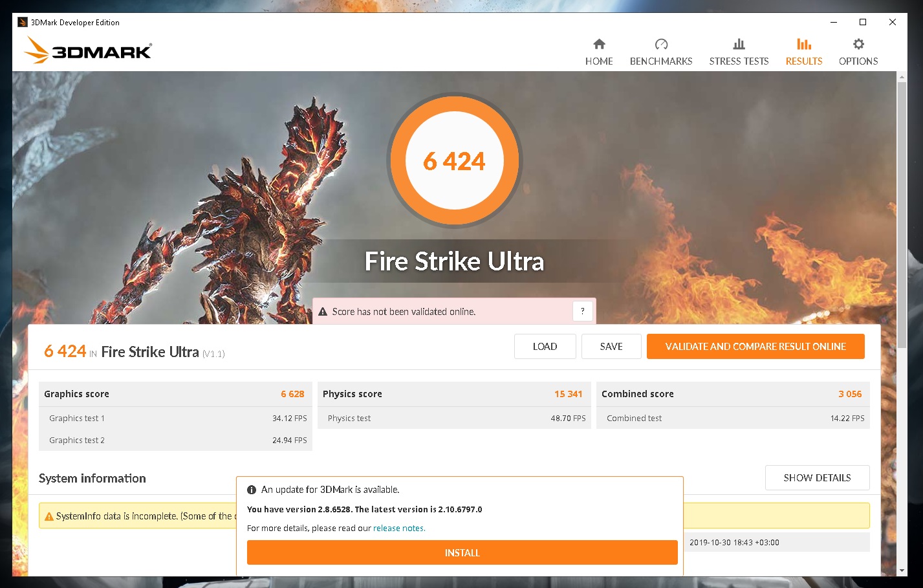Click the scrollbar down arrow
Screen dimensions: 923x588
[x=902, y=571]
